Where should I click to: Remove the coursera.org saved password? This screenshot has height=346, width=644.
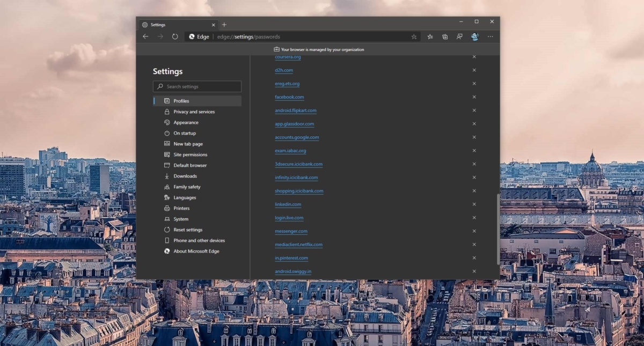474,56
